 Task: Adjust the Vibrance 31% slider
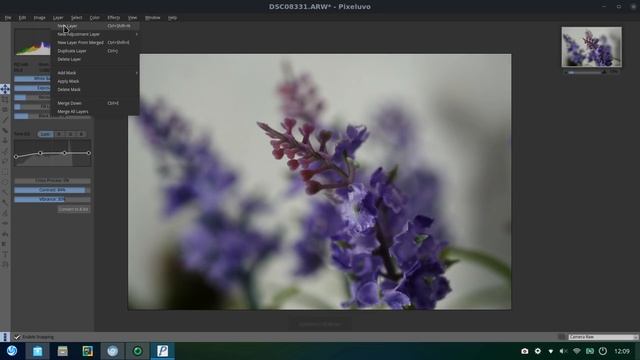coord(52,200)
